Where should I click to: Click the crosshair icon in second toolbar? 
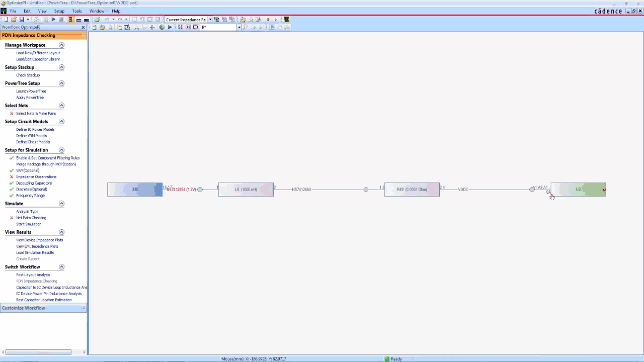[x=152, y=27]
